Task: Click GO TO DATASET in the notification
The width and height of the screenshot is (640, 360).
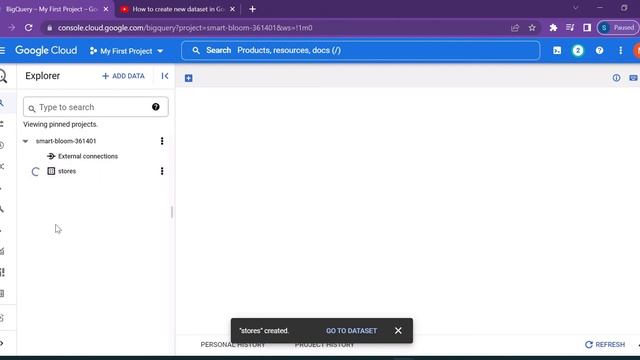Action: [351, 331]
